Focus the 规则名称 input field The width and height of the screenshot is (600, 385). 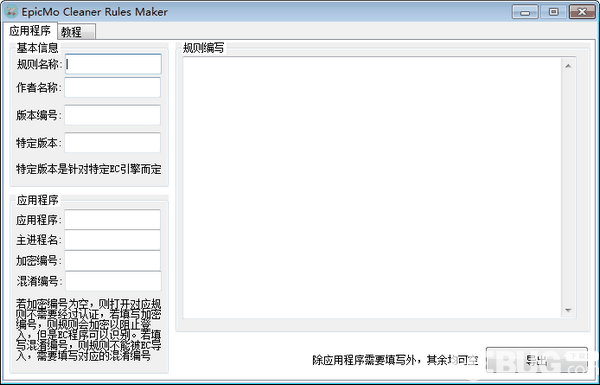coord(113,64)
